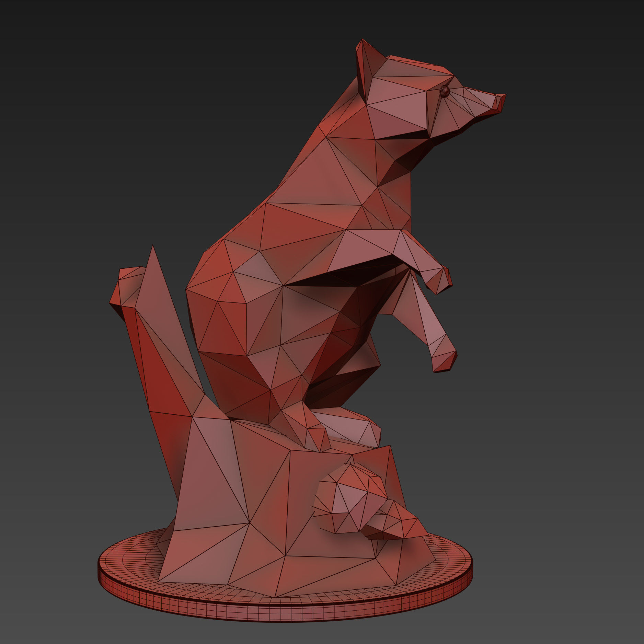Click the tall pointed spike behind the stump
The image size is (644, 644).
168,330
